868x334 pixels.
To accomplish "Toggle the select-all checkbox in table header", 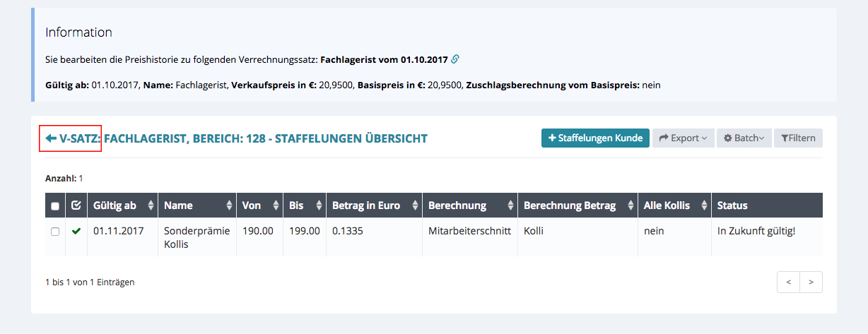I will coord(55,206).
